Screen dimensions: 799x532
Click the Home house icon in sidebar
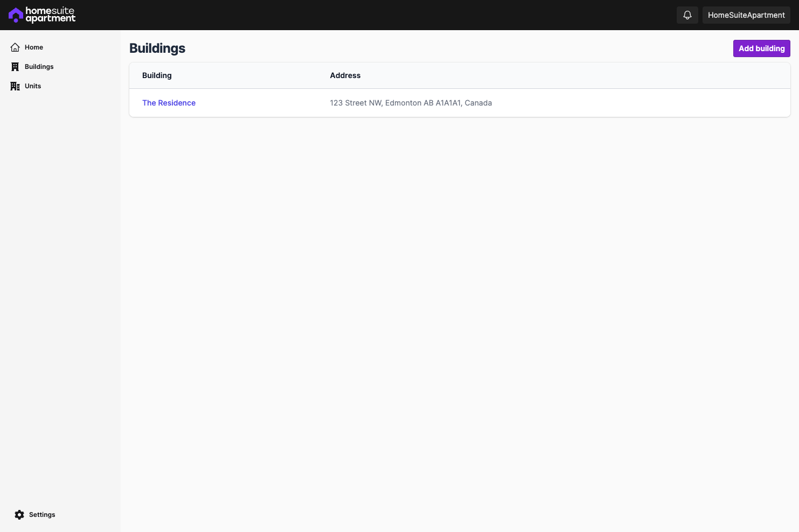click(15, 47)
